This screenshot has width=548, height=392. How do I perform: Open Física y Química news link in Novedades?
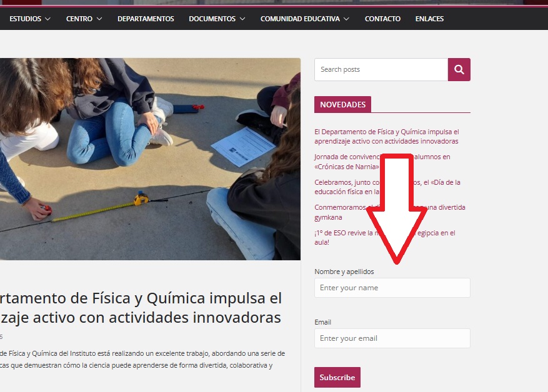(x=387, y=137)
